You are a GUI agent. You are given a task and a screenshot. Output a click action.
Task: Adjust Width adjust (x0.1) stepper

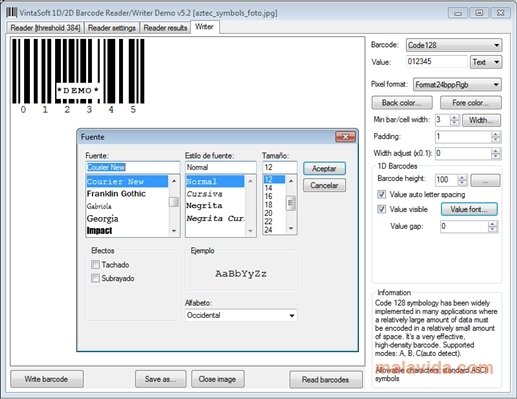(x=496, y=153)
